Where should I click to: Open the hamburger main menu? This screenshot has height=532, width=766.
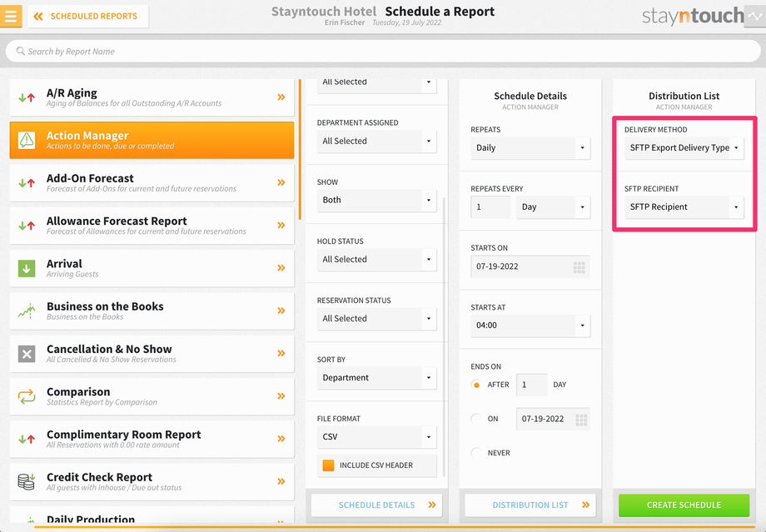pos(11,16)
